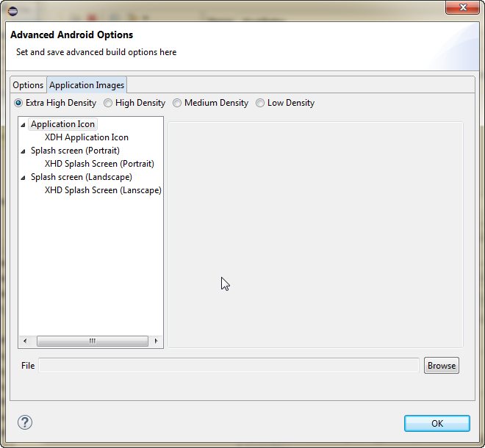The width and height of the screenshot is (485, 448).
Task: Collapse the Splash screen (Portrait) node
Action: [23, 151]
